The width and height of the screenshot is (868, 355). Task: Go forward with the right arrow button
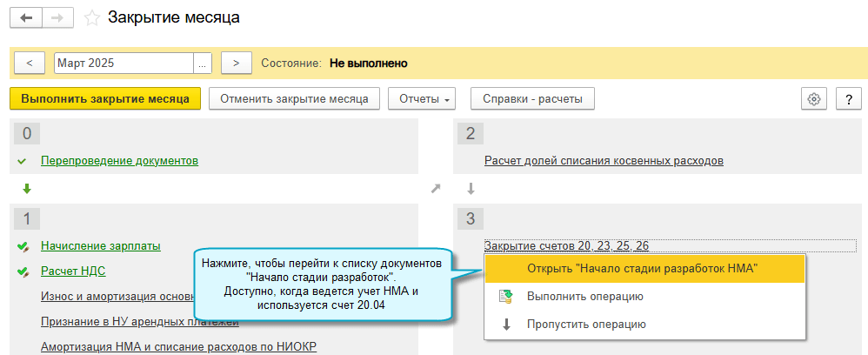pyautogui.click(x=57, y=17)
